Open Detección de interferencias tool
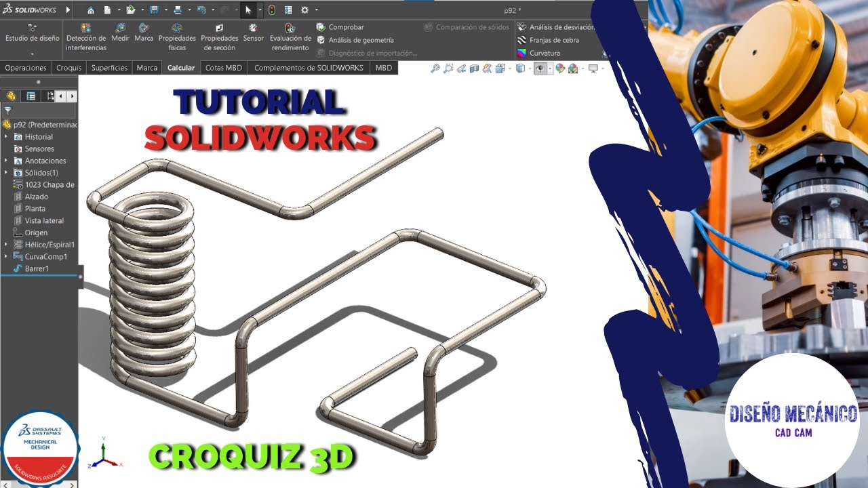868x488 pixels. click(86, 37)
